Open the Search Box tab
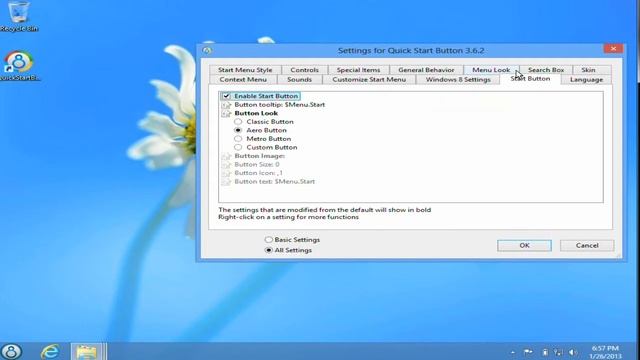The image size is (640, 360). coord(546,70)
